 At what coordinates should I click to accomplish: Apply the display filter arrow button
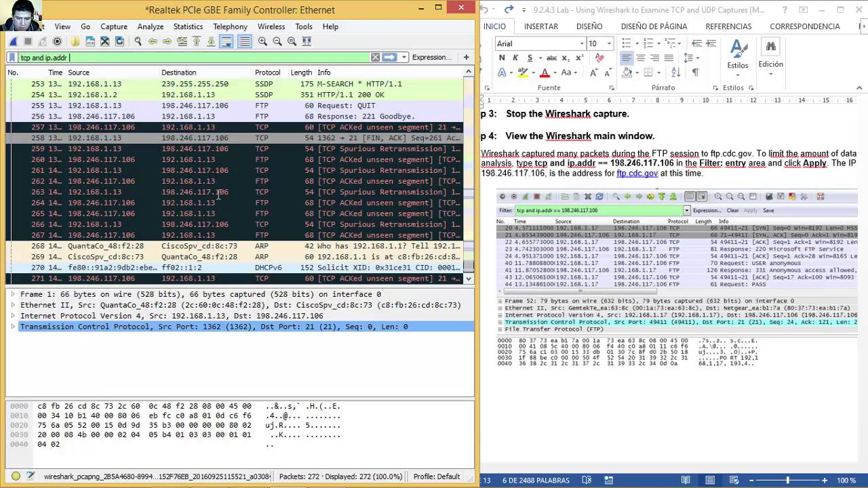coord(389,58)
